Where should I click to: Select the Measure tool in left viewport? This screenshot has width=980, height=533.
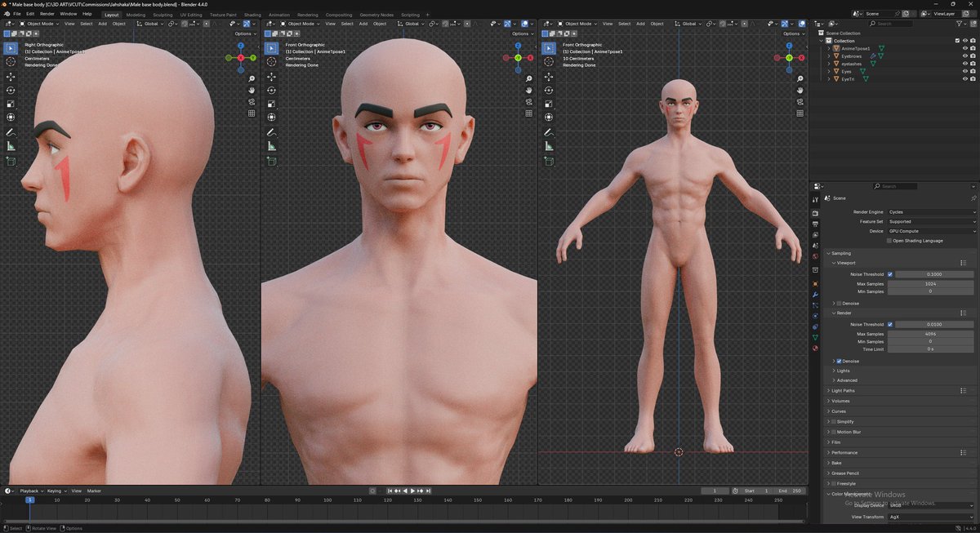click(11, 146)
